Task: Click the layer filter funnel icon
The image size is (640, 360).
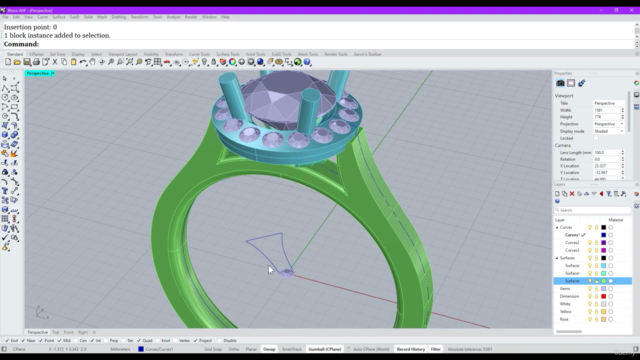Action: point(609,194)
